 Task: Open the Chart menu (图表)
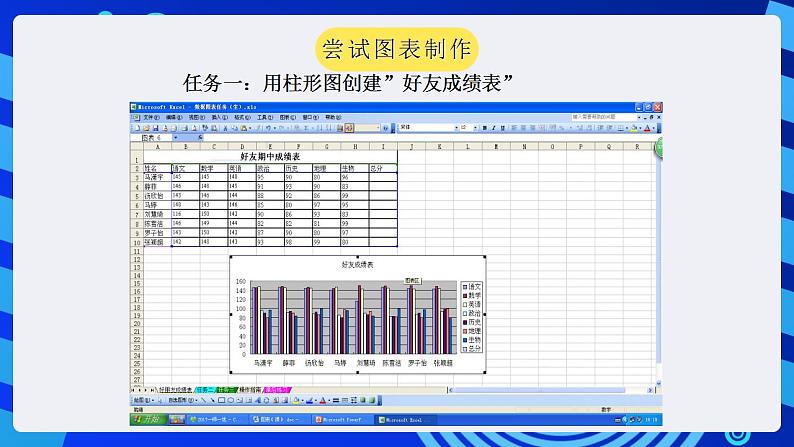tap(288, 117)
